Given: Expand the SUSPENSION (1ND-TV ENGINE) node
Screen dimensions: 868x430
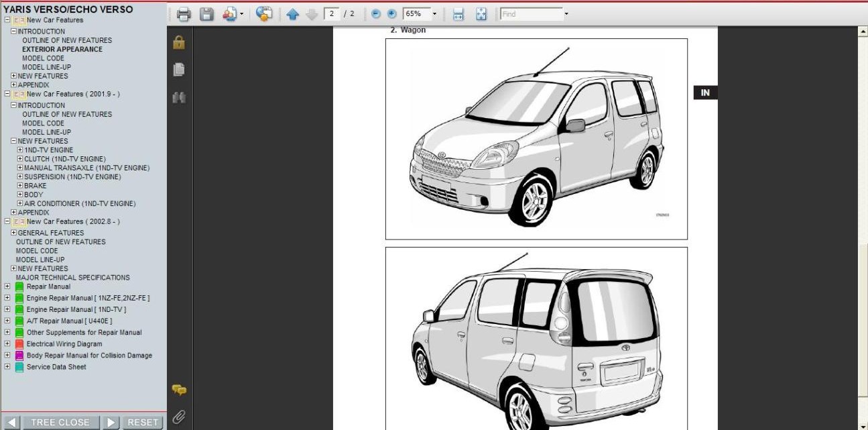Looking at the screenshot, I should coord(20,177).
